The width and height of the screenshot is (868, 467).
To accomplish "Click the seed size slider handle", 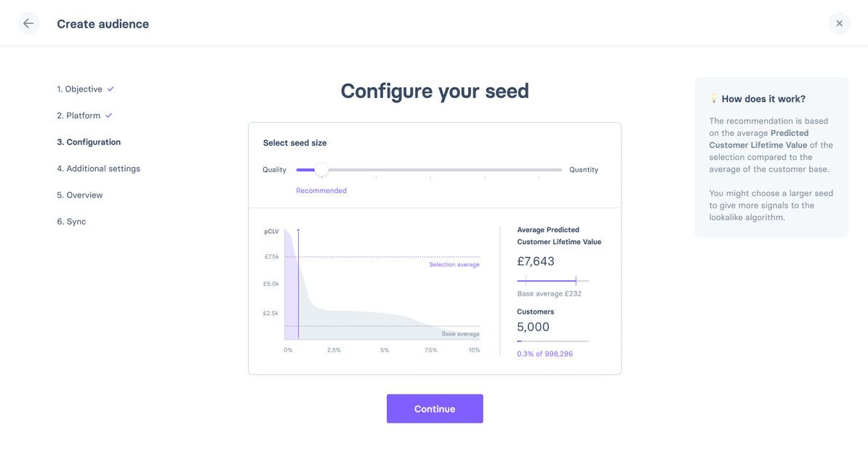I will click(321, 170).
